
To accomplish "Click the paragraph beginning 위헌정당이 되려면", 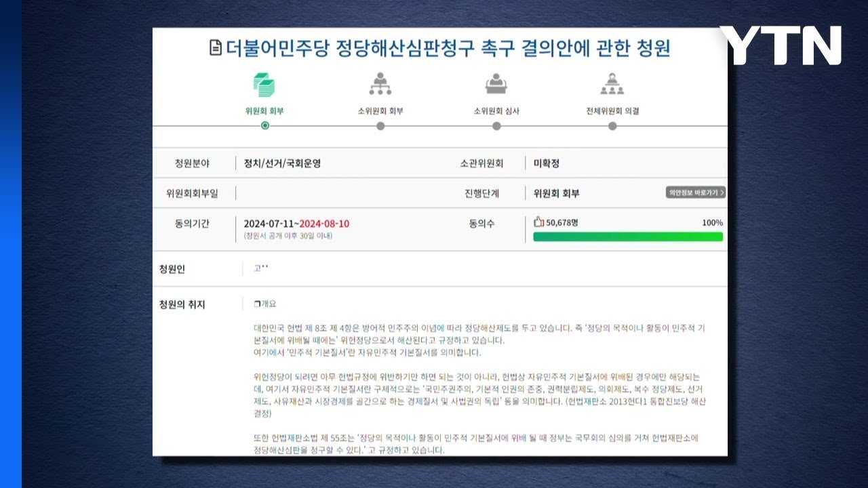I will point(480,394).
